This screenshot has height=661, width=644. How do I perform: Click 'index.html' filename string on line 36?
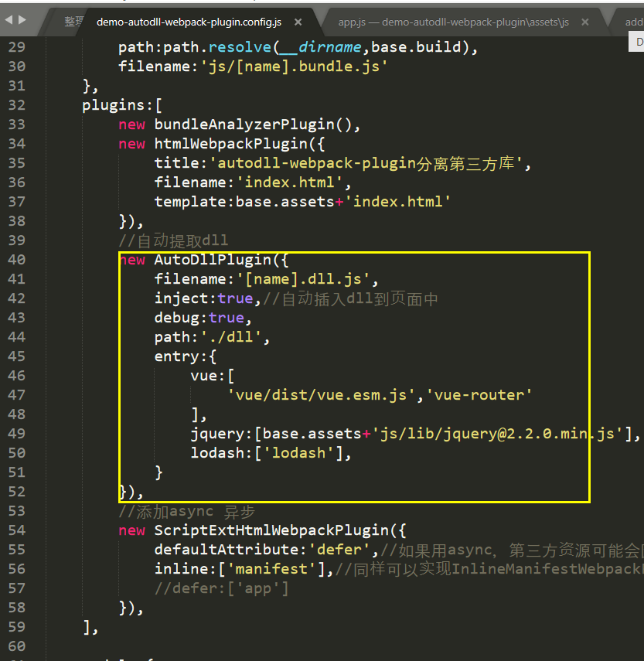coord(289,182)
